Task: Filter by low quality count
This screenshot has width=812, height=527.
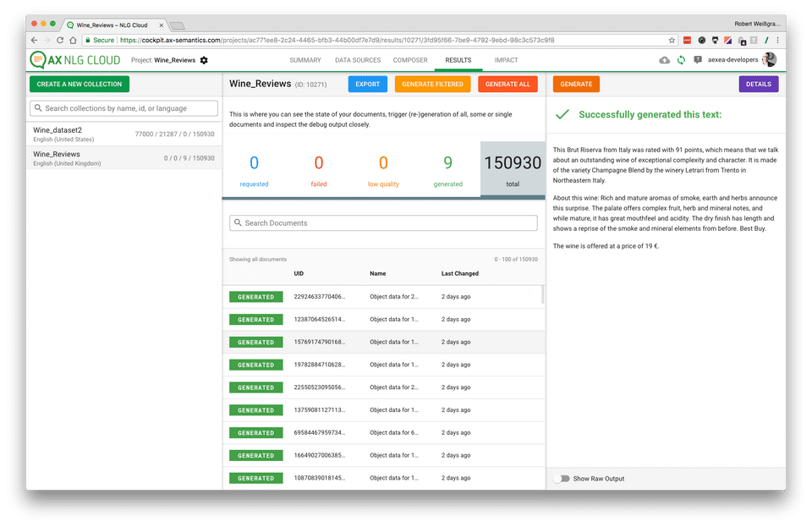Action: tap(383, 170)
